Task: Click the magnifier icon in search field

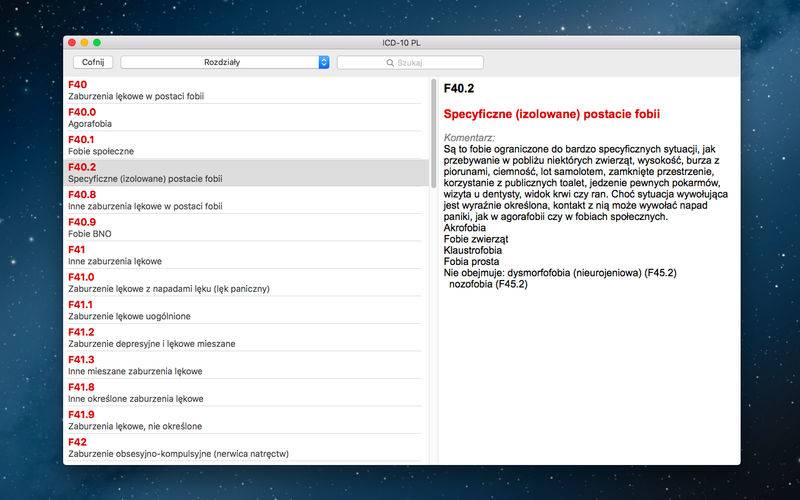Action: (390, 63)
